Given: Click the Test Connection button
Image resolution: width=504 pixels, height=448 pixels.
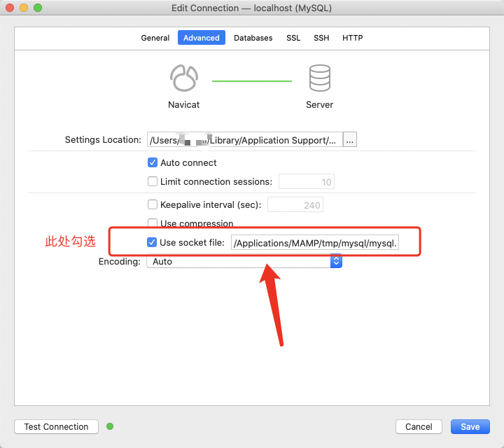Looking at the screenshot, I should [56, 426].
